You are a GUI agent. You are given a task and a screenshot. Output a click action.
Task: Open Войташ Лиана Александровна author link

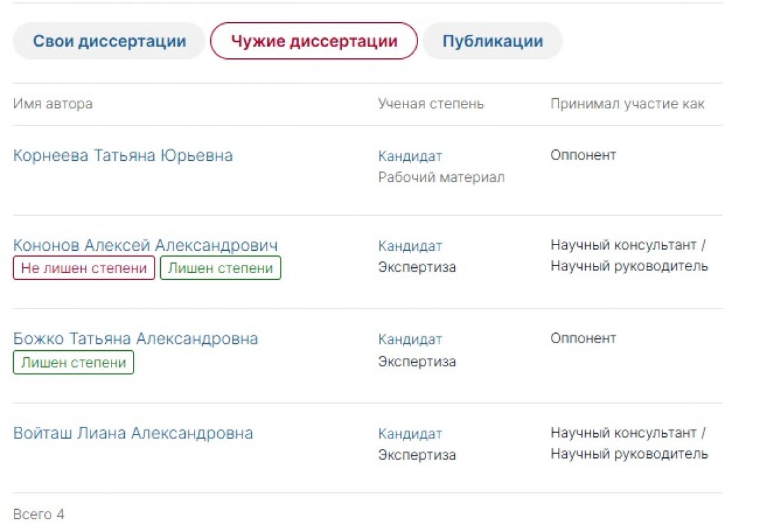tap(133, 434)
